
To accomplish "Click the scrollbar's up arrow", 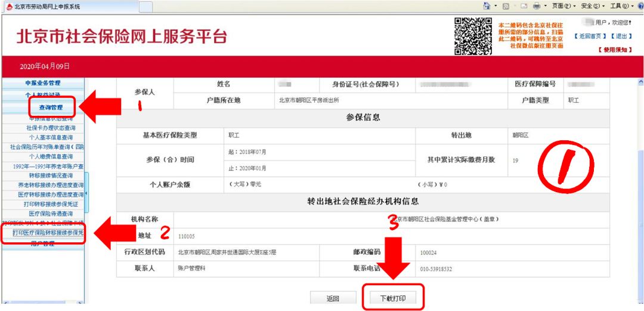I will click(x=640, y=82).
